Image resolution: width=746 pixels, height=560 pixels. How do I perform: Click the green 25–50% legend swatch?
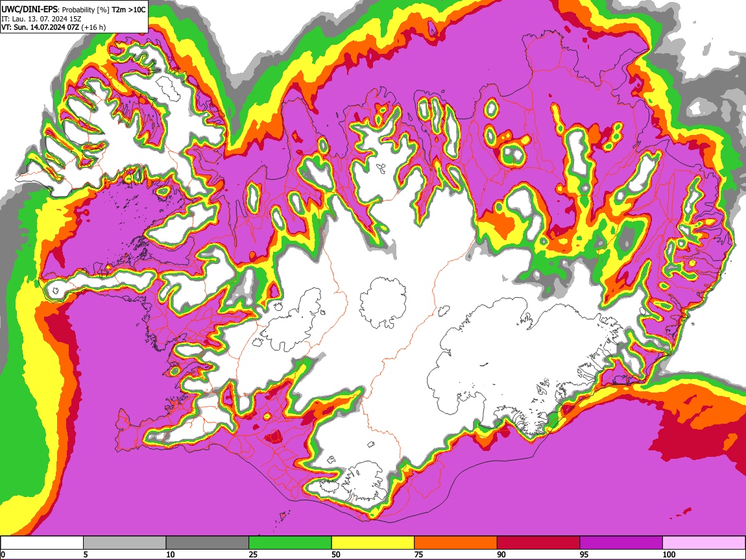[x=290, y=543]
